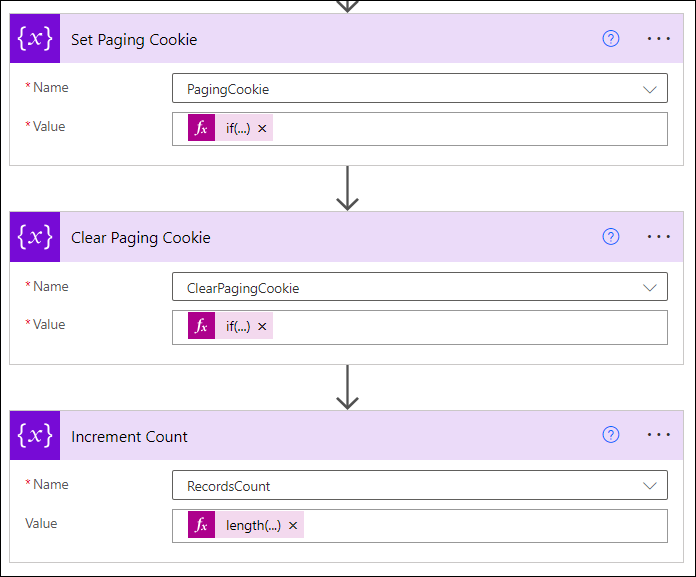Collapse the Clear Paging Cookie action header
Viewport: 696px width, 577px height.
tap(346, 237)
